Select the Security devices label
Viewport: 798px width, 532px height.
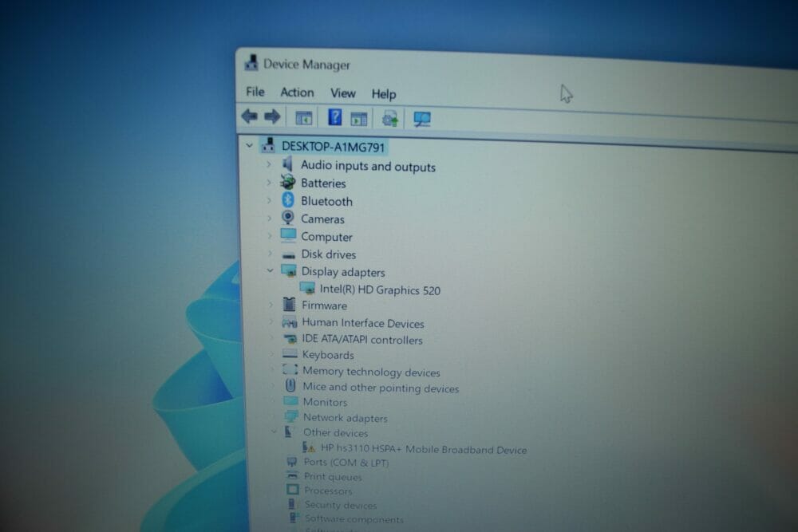(341, 505)
